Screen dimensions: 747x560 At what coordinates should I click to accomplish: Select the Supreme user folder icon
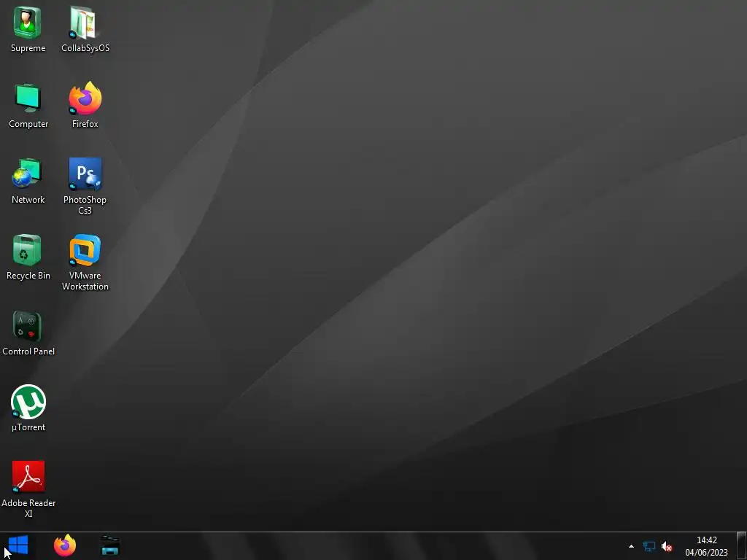tap(28, 23)
